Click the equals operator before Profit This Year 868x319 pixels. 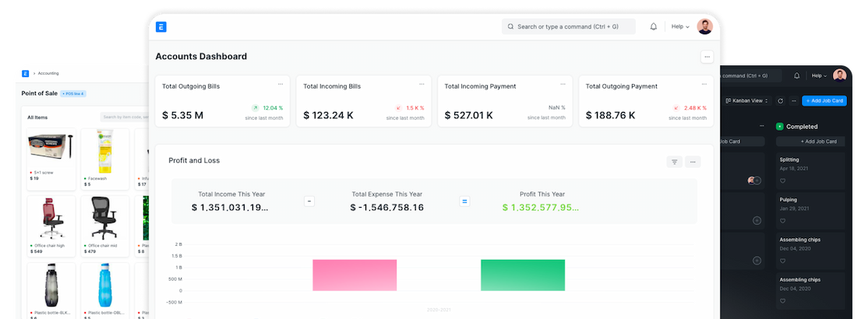click(x=464, y=201)
